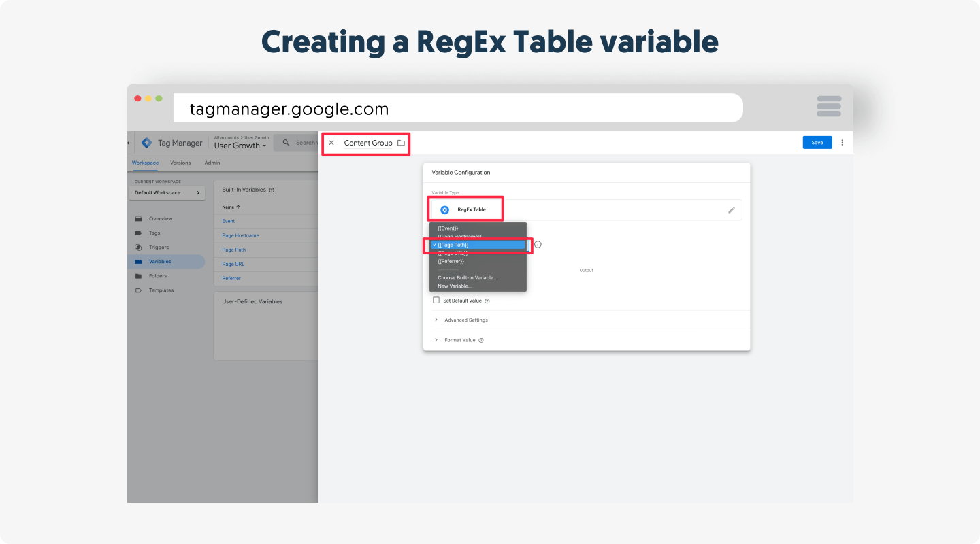Click the User-Defined Variables heading
The height and width of the screenshot is (544, 980).
pos(252,301)
